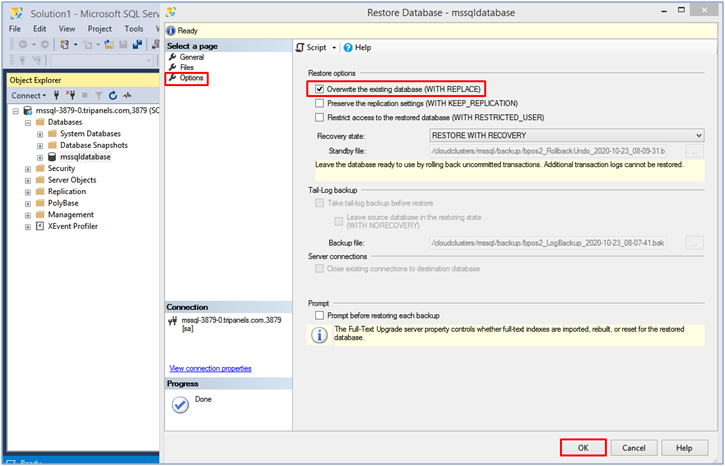This screenshot has height=466, width=725.
Task: Click the Filter funnel icon in Object Explorer
Action: [x=99, y=96]
